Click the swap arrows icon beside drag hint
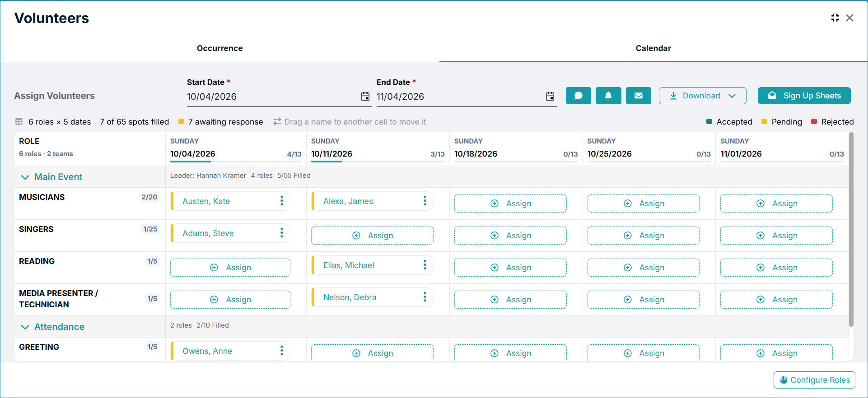This screenshot has height=398, width=868. click(x=277, y=121)
